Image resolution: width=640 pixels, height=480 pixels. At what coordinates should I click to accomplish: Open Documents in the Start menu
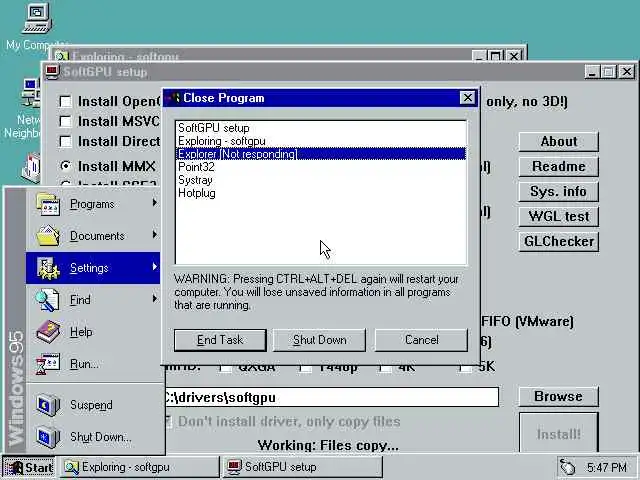click(x=93, y=236)
